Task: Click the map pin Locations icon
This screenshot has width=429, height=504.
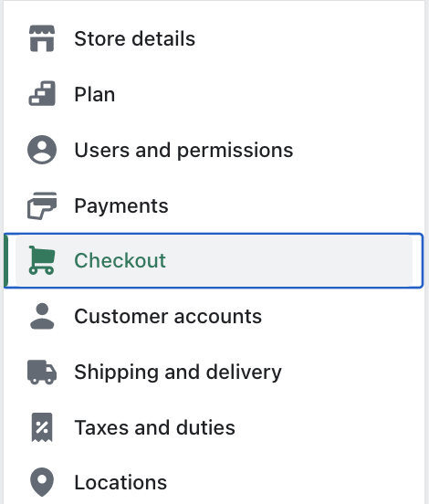Action: coord(42,482)
